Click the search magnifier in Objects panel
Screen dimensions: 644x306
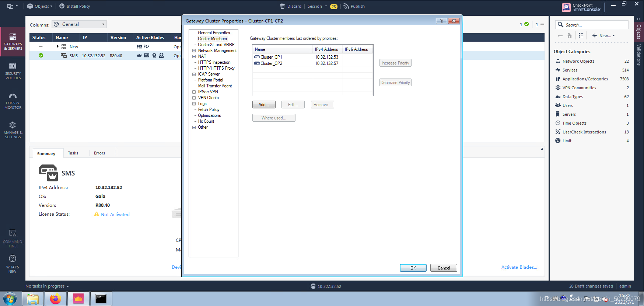pyautogui.click(x=560, y=25)
